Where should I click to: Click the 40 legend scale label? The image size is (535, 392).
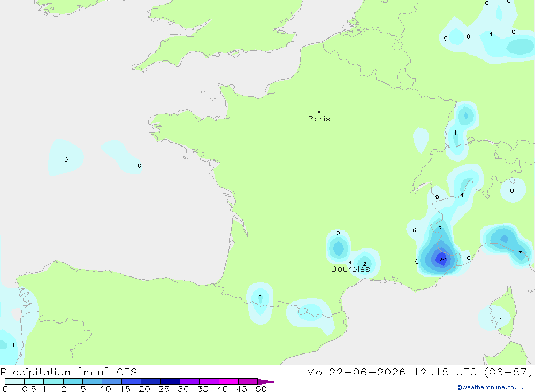click(x=222, y=389)
